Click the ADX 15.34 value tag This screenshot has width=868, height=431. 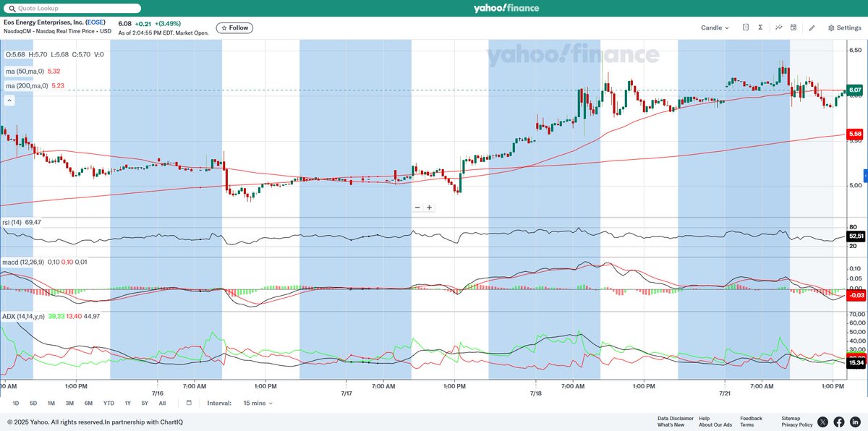[856, 362]
